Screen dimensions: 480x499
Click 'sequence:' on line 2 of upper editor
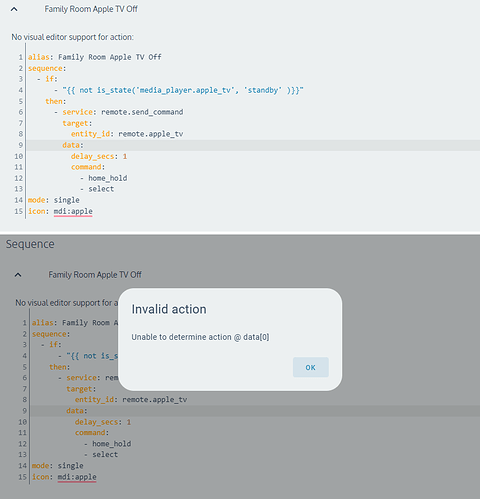pos(47,68)
